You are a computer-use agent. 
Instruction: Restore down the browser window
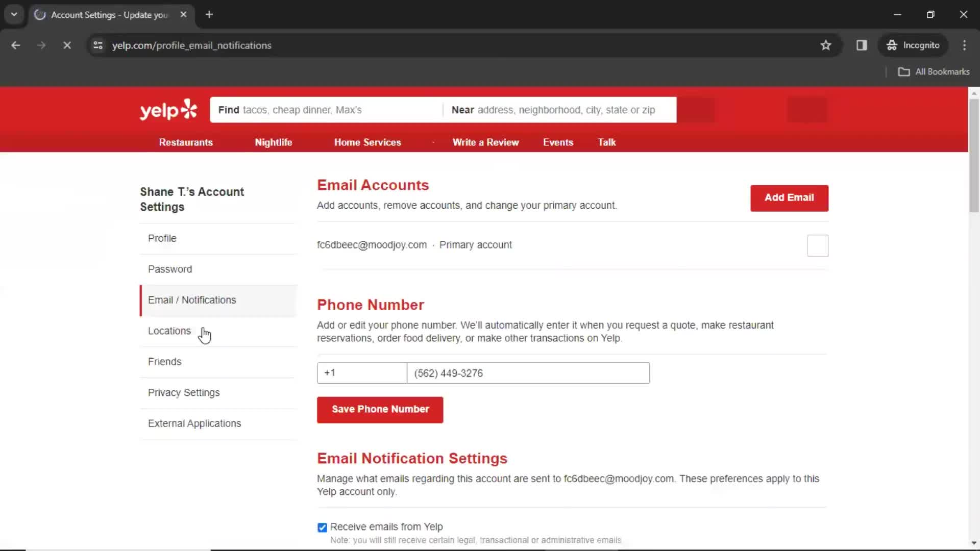coord(930,15)
